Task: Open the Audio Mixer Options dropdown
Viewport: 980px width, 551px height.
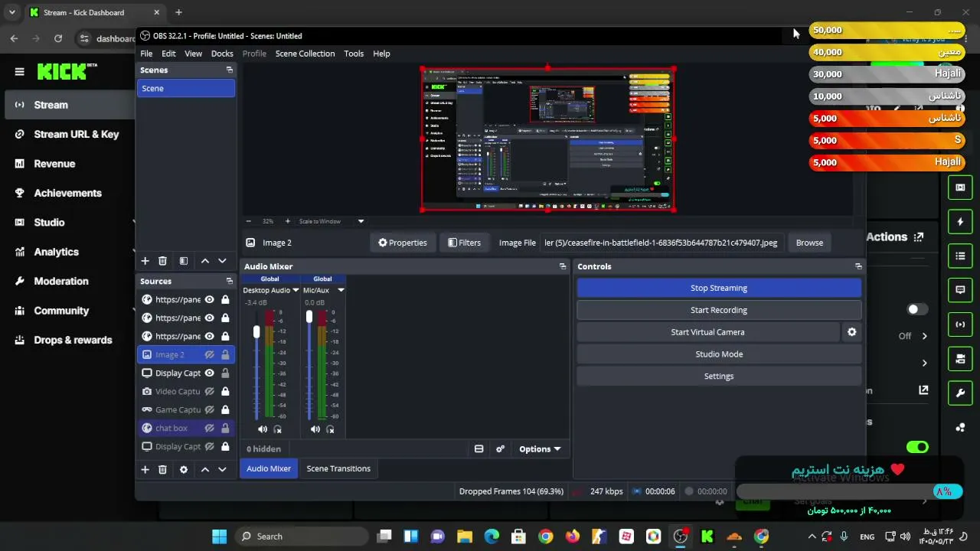Action: click(x=540, y=449)
